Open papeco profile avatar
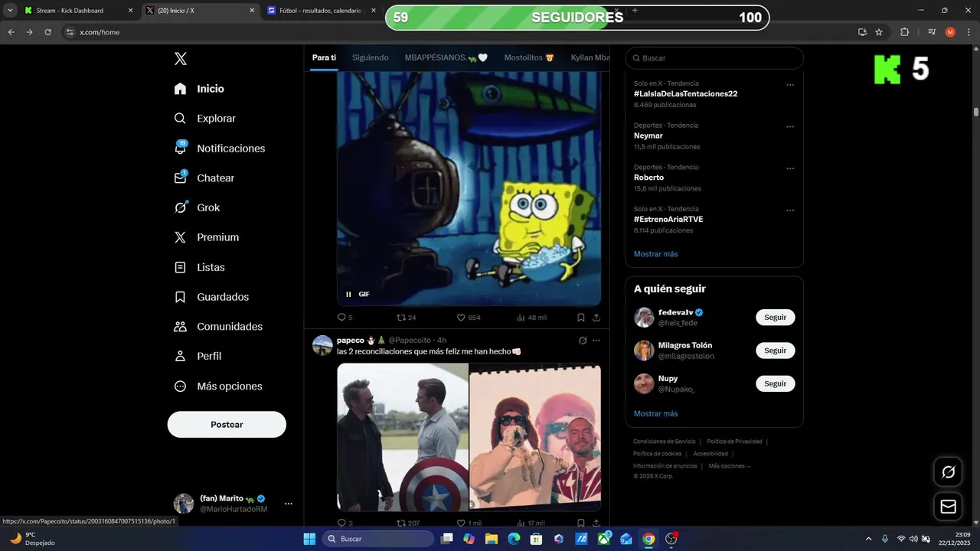Viewport: 980px width, 551px height. [322, 345]
